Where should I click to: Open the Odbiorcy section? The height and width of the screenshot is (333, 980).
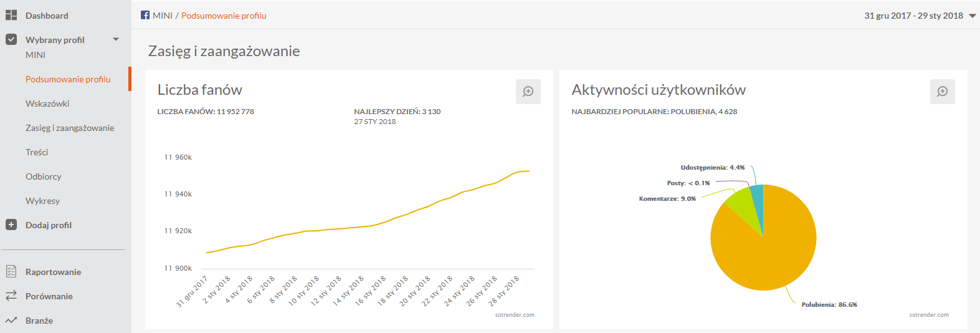pyautogui.click(x=44, y=176)
